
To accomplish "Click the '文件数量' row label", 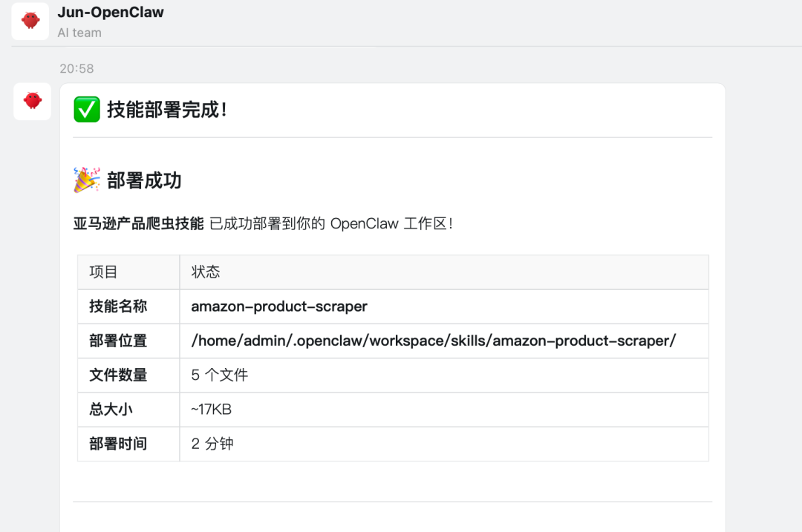I will (x=118, y=375).
